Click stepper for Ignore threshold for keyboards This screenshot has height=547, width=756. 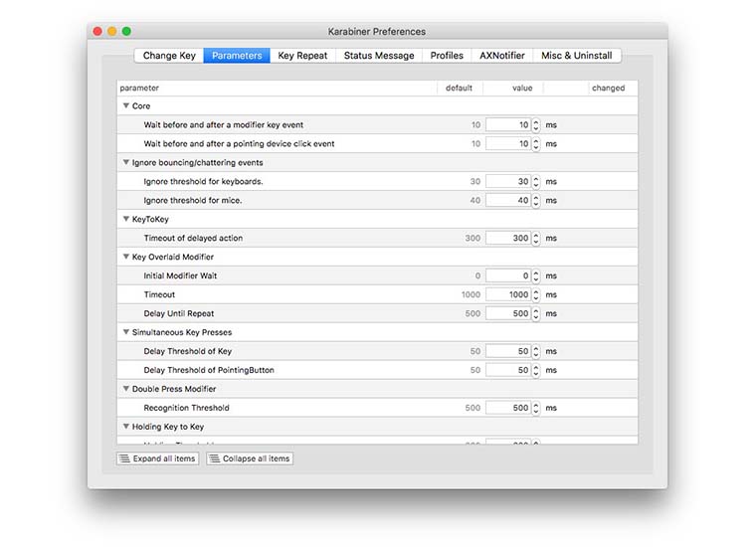click(x=536, y=182)
